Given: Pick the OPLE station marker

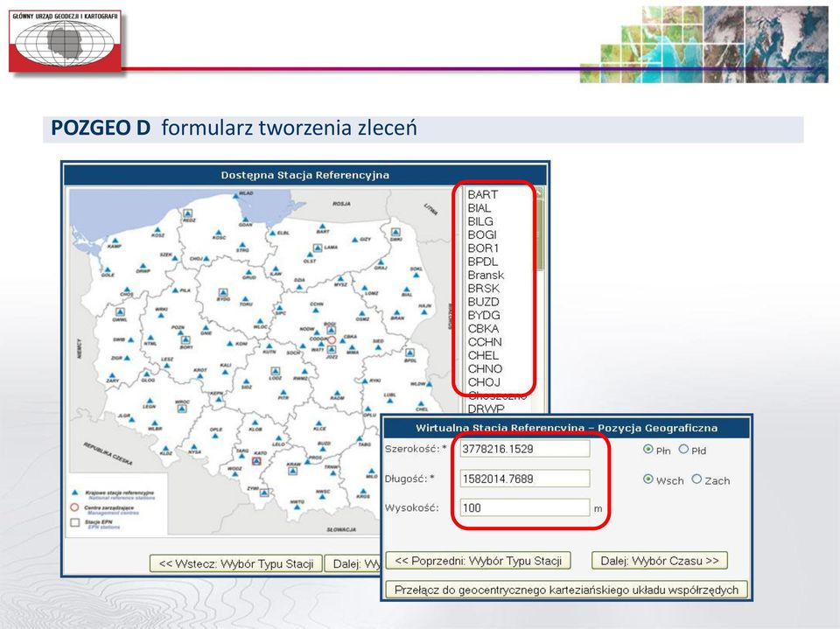Looking at the screenshot, I should click(x=215, y=437).
